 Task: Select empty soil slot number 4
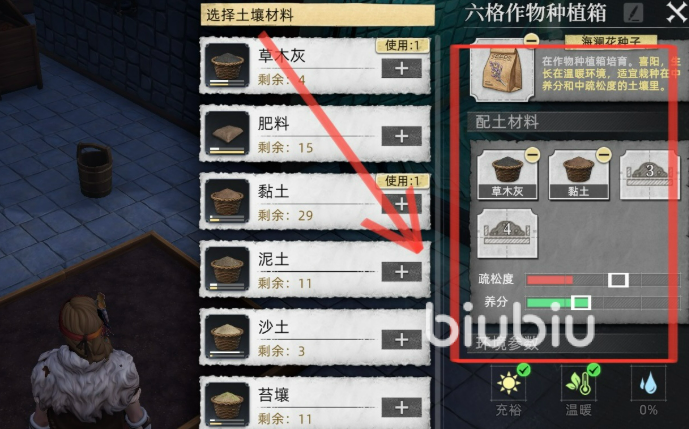(507, 233)
